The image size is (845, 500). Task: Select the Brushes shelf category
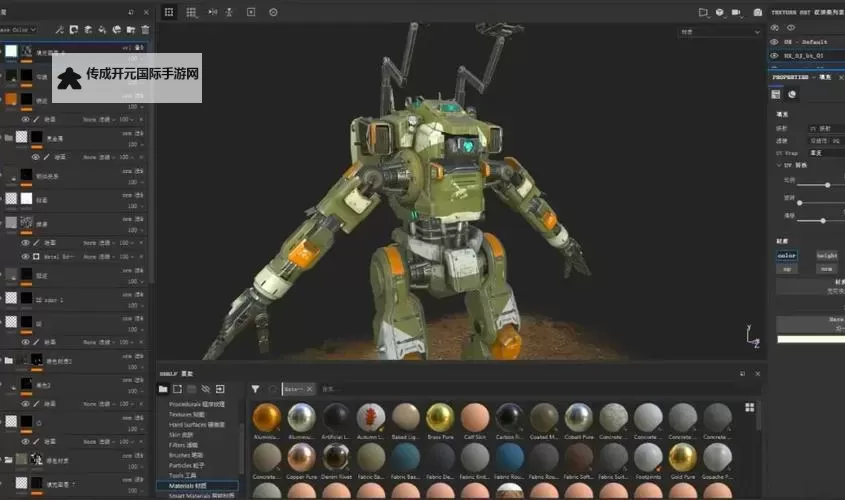186,455
